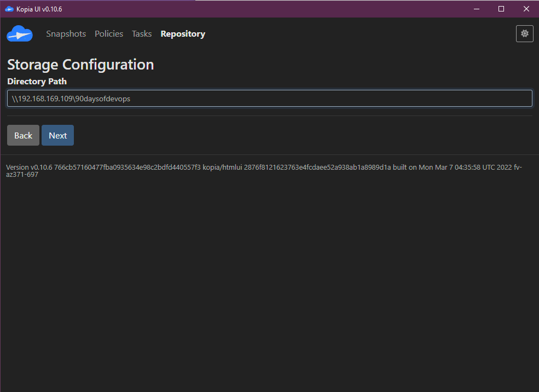The width and height of the screenshot is (539, 392).
Task: Click the Storage Configuration heading
Action: coord(80,65)
